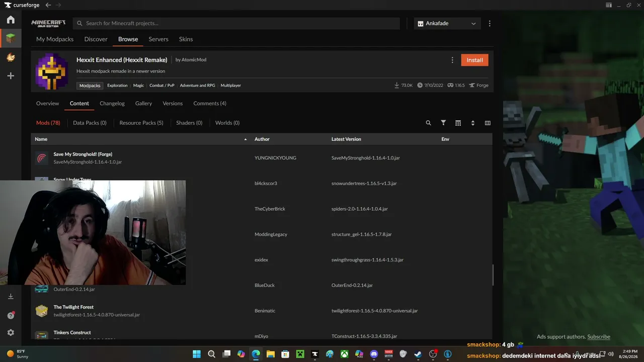Select the Combat / PvP category tag
Image resolution: width=644 pixels, height=362 pixels.
tap(162, 85)
